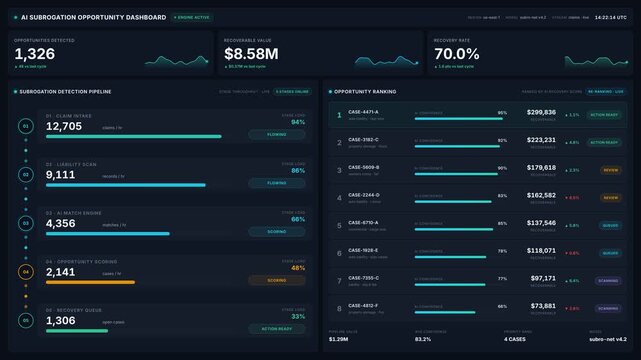Click the $299,836 recoverable amount
This screenshot has width=641, height=360.
click(541, 112)
